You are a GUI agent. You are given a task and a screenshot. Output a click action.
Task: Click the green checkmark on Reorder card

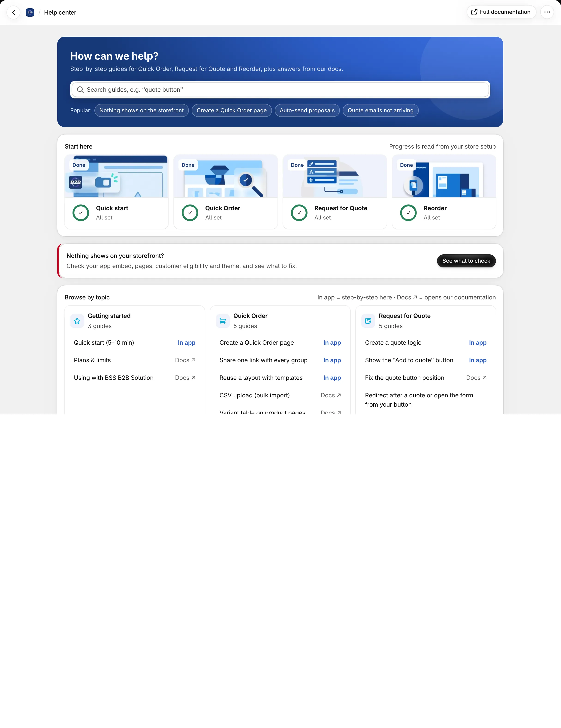click(x=408, y=213)
